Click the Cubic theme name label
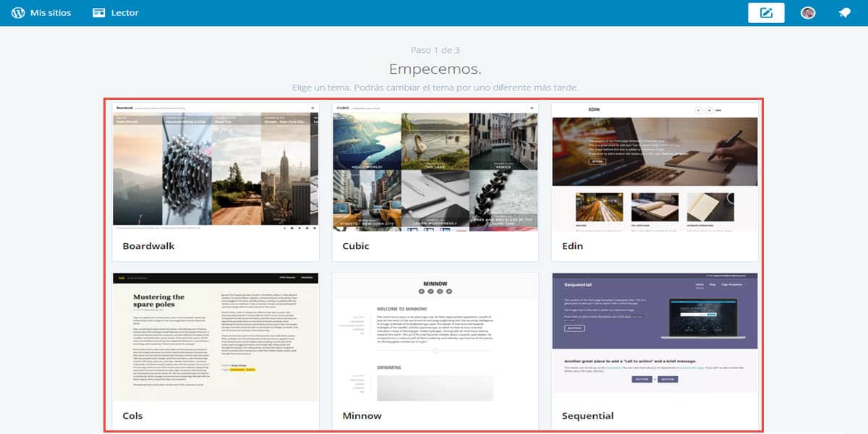 [356, 246]
